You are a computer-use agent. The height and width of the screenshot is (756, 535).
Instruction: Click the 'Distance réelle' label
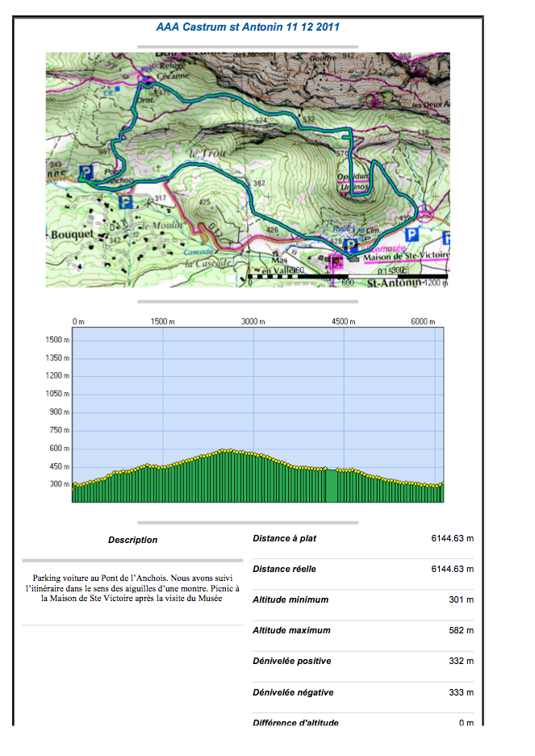pos(285,570)
